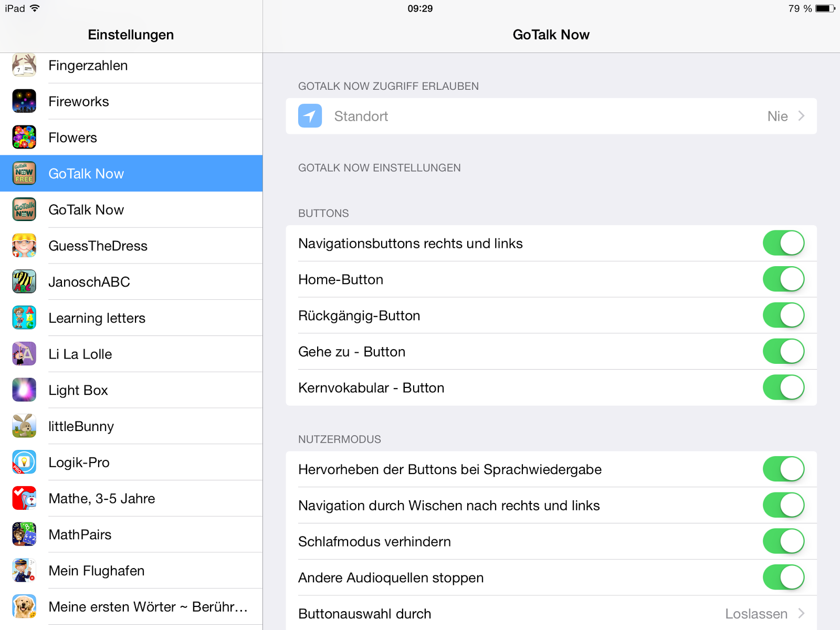Tap the Meine ersten Wörter dog icon

point(24,607)
